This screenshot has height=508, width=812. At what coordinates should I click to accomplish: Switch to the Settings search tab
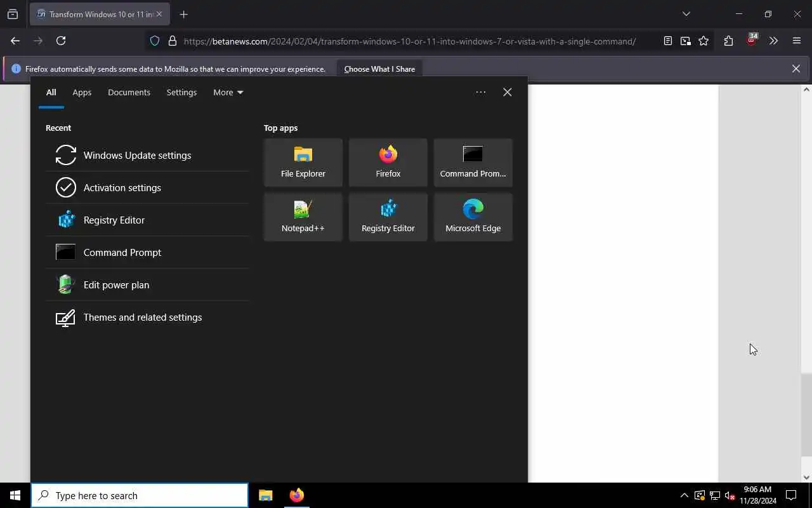point(181,92)
